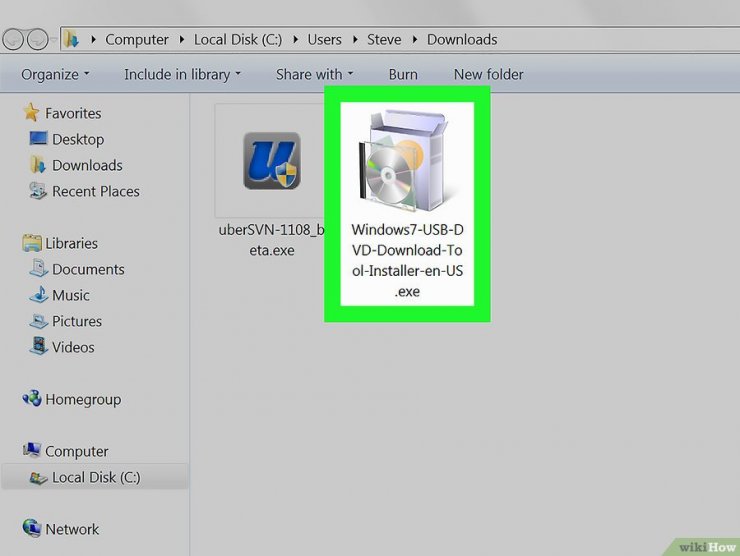The height and width of the screenshot is (556, 740).
Task: Click the Network globe icon
Action: (32, 528)
